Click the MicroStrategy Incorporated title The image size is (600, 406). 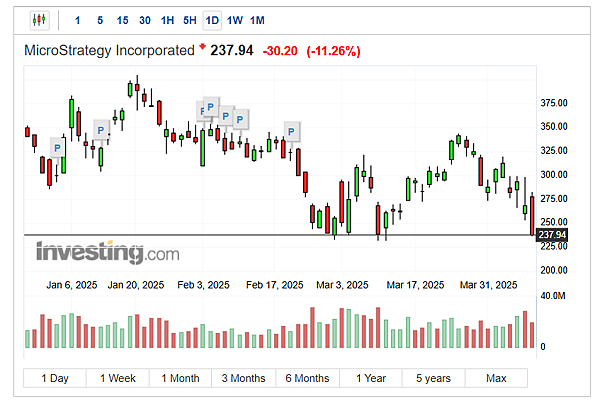[109, 51]
